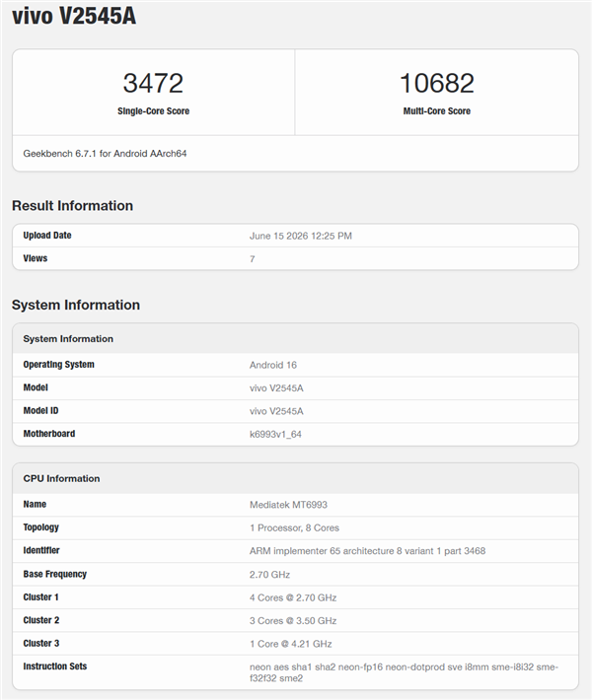592x700 pixels.
Task: Click the Operating System label
Action: point(59,364)
